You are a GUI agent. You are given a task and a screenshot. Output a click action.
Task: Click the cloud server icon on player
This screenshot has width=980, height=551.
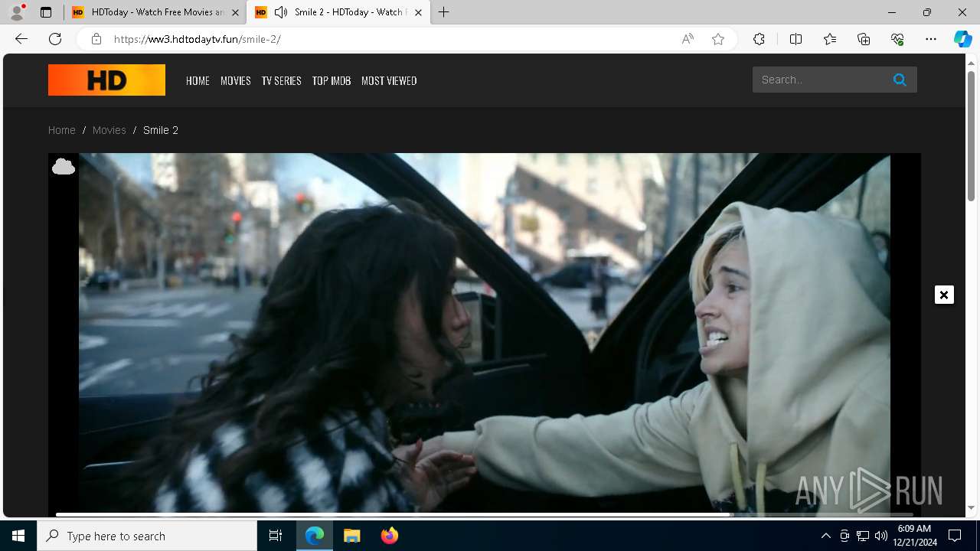[x=64, y=166]
